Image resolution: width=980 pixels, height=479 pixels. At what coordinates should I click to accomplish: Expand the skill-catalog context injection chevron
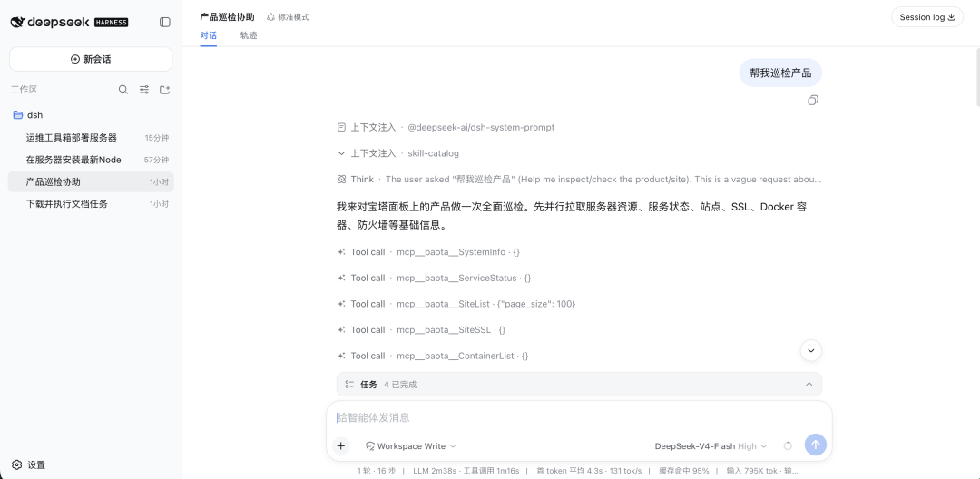[x=341, y=153]
